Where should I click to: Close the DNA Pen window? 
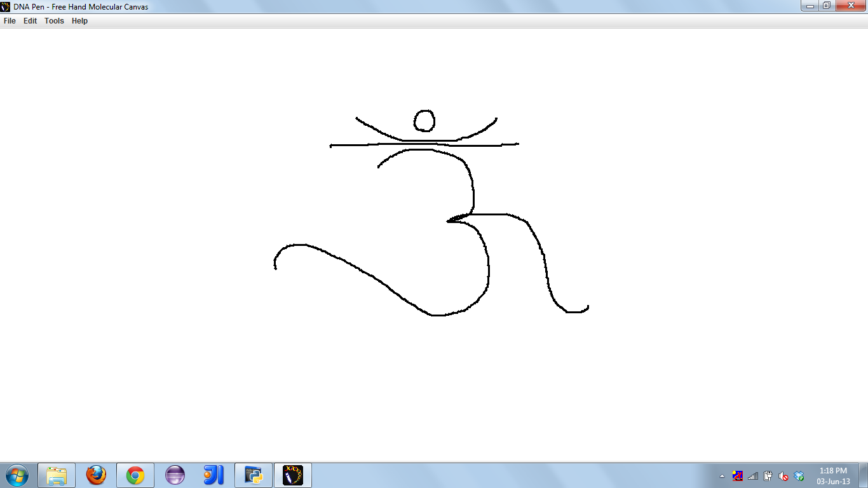[x=850, y=6]
